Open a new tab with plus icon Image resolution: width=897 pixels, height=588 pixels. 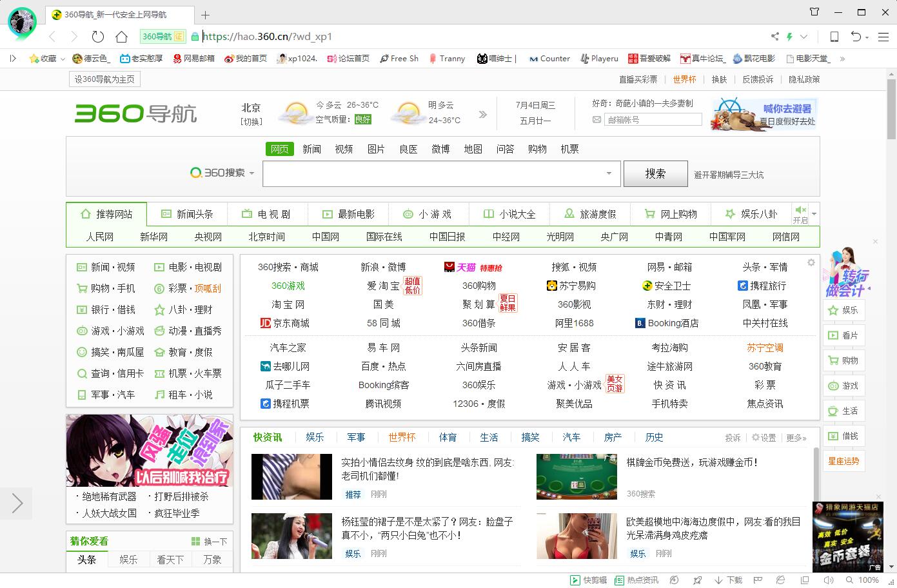click(205, 15)
